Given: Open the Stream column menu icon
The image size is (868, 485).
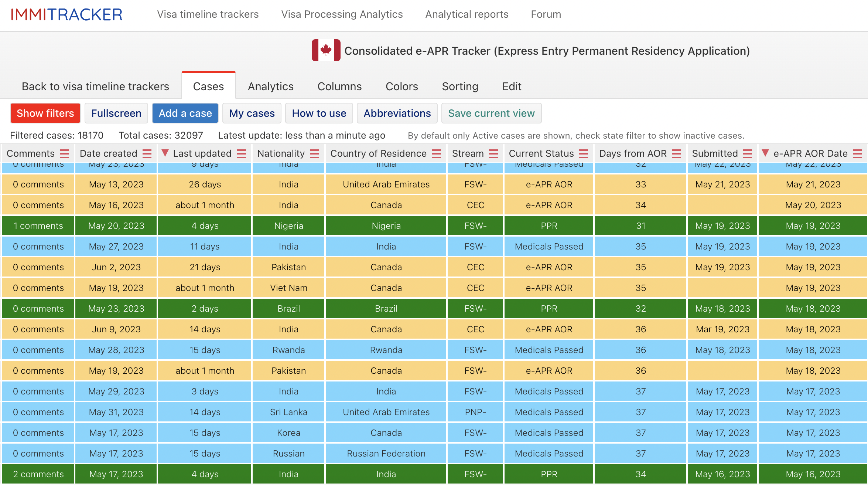Looking at the screenshot, I should click(x=493, y=154).
